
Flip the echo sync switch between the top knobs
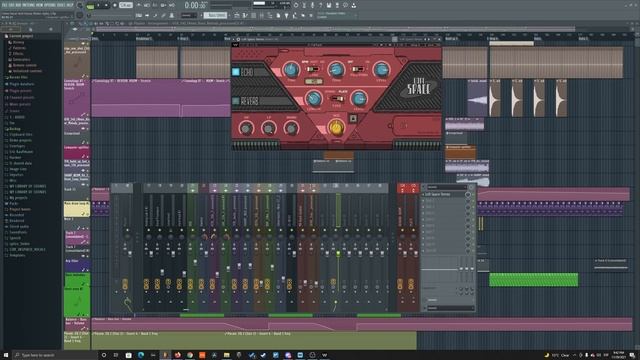tap(313, 69)
